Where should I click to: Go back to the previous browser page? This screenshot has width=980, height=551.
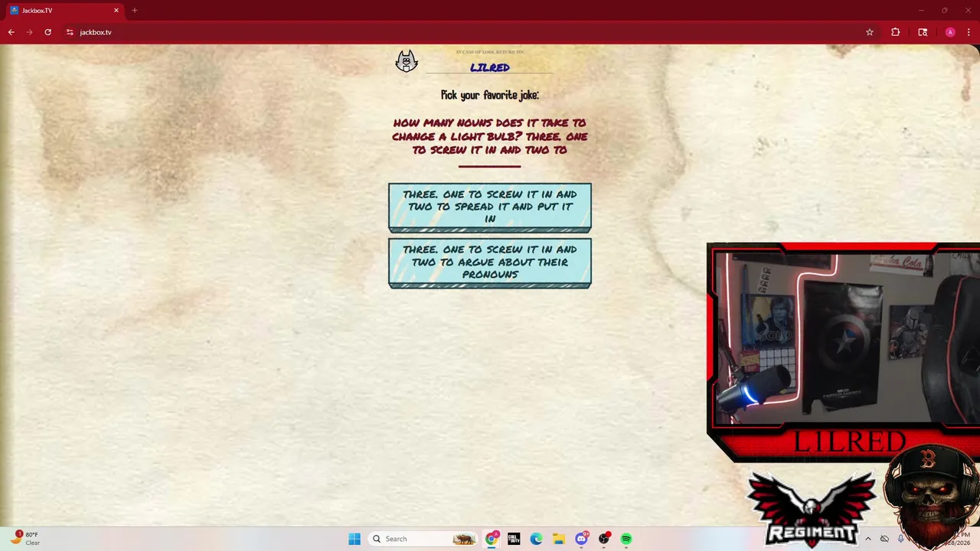coord(11,32)
